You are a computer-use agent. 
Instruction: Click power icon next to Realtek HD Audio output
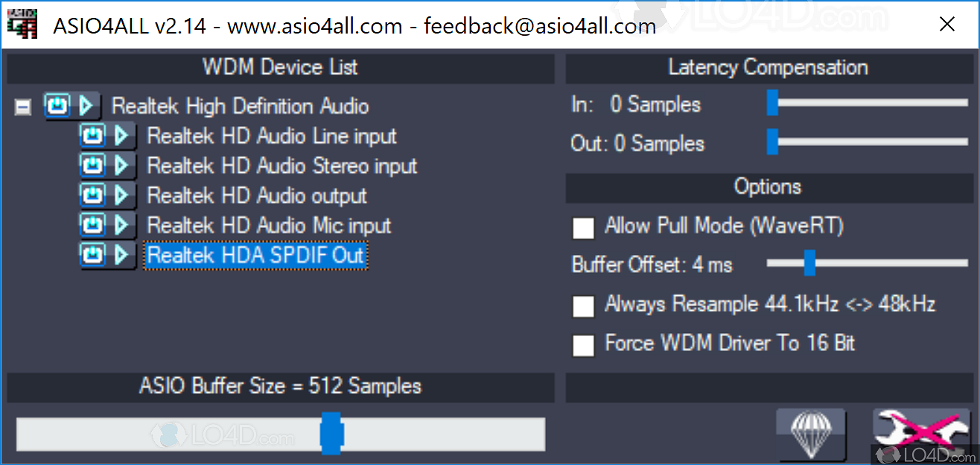click(x=92, y=195)
